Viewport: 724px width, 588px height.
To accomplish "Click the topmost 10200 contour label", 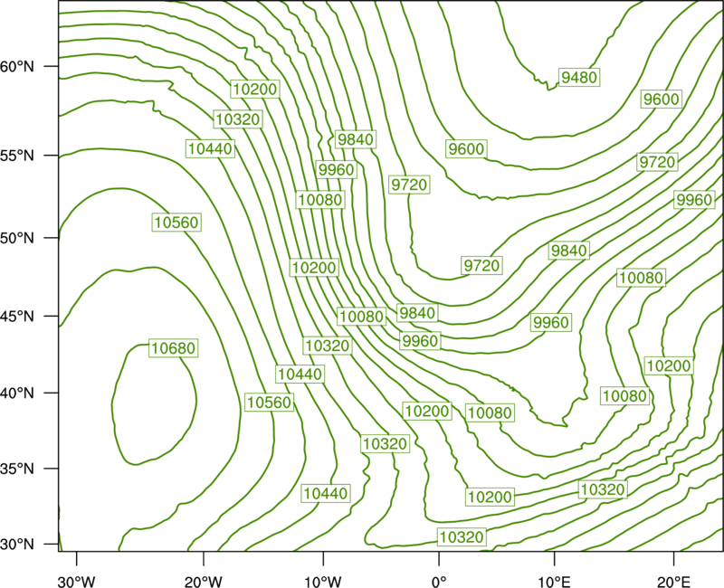I will click(255, 89).
